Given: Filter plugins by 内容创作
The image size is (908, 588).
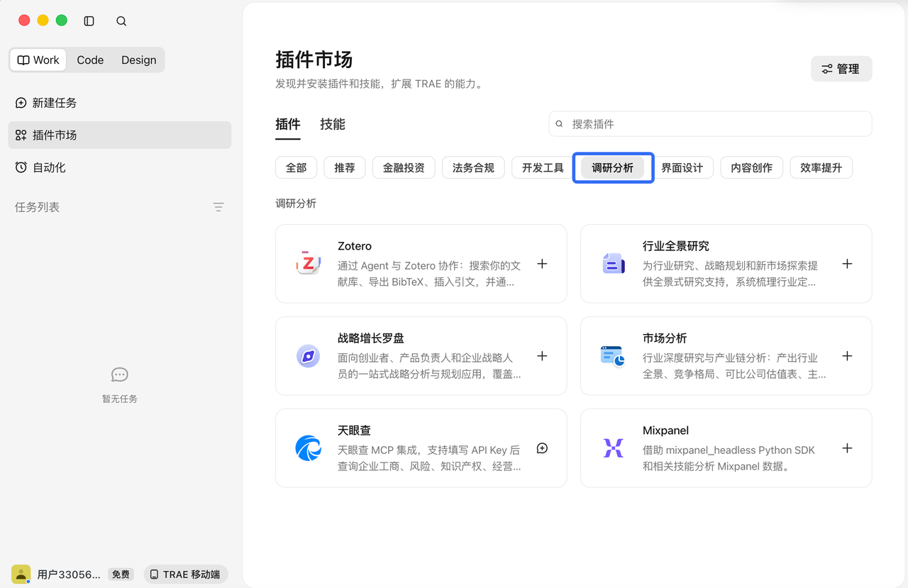Looking at the screenshot, I should pyautogui.click(x=752, y=168).
